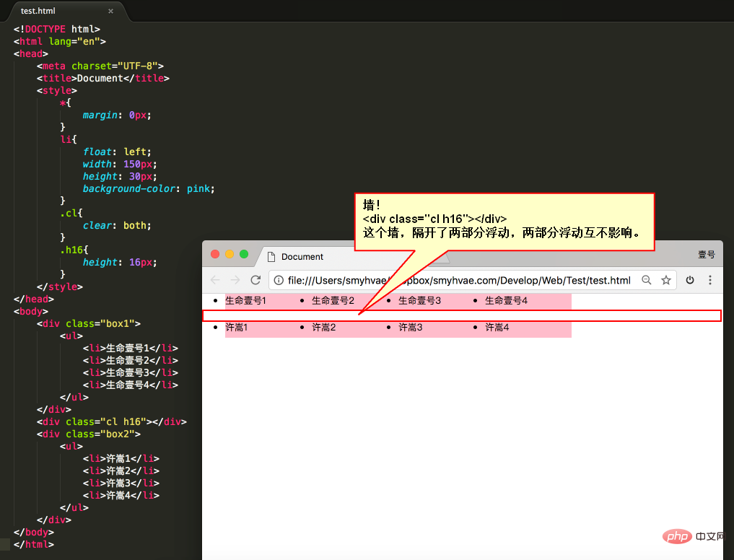
Task: Click the power extension icon
Action: click(690, 280)
